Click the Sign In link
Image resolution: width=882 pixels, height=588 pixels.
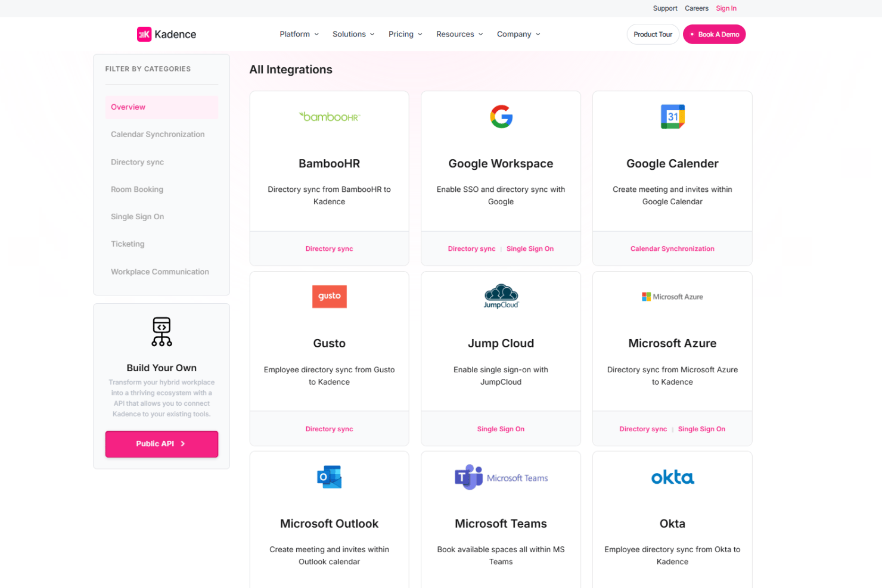[x=726, y=8]
